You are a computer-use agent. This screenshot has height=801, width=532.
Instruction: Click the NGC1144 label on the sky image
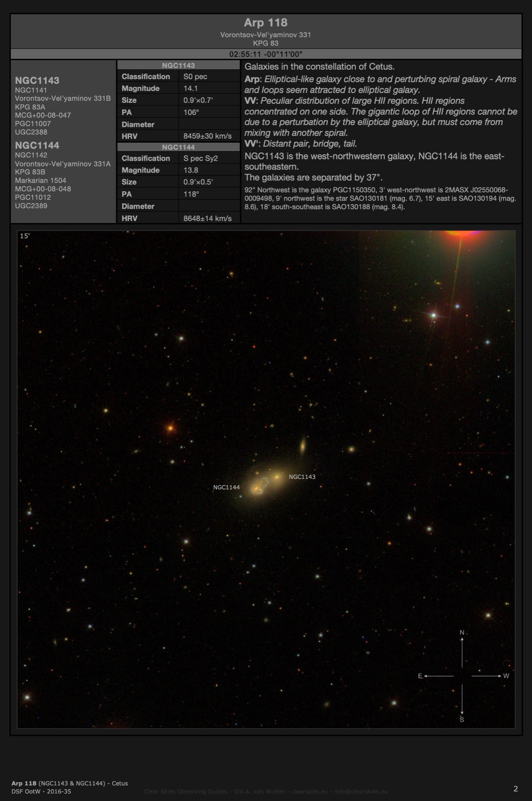point(226,487)
